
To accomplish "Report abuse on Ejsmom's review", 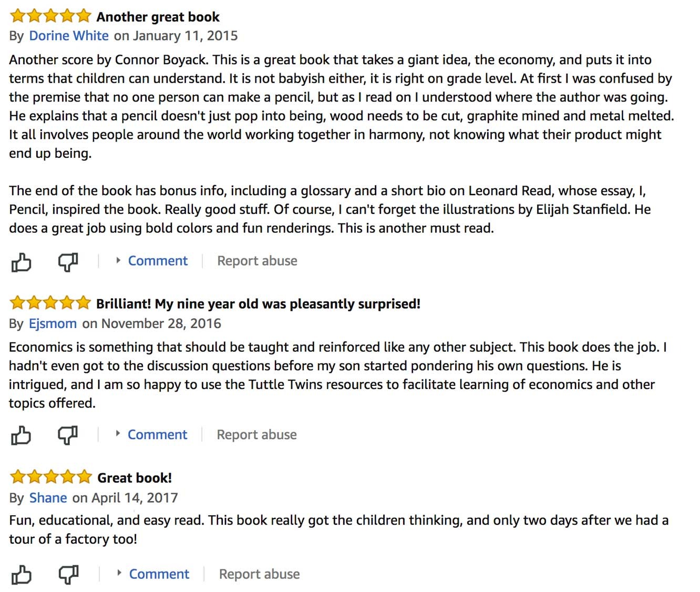I will point(256,435).
